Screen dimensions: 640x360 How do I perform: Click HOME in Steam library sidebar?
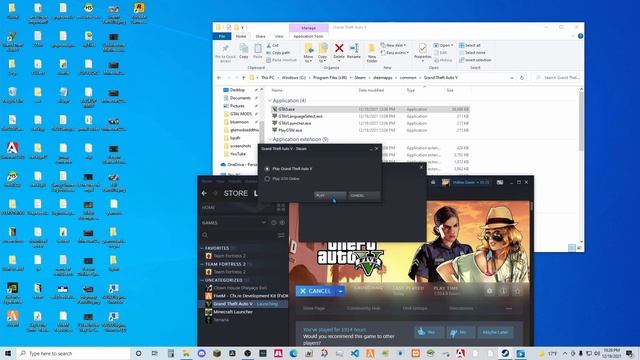tap(208, 207)
